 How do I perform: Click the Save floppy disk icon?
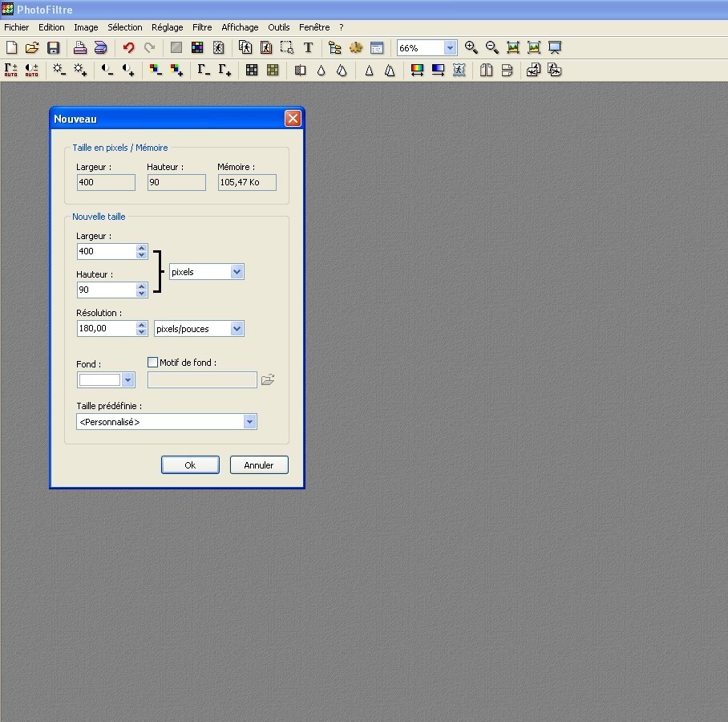(54, 48)
